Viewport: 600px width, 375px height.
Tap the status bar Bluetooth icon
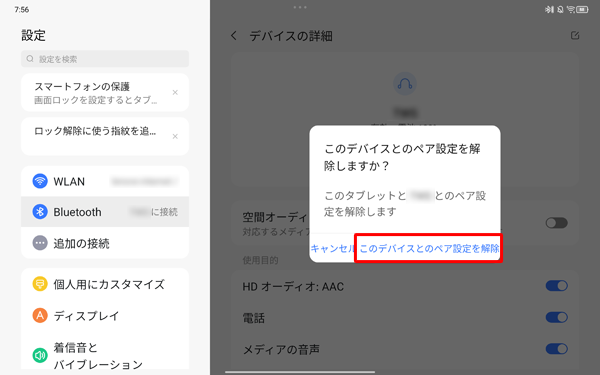[x=549, y=9]
